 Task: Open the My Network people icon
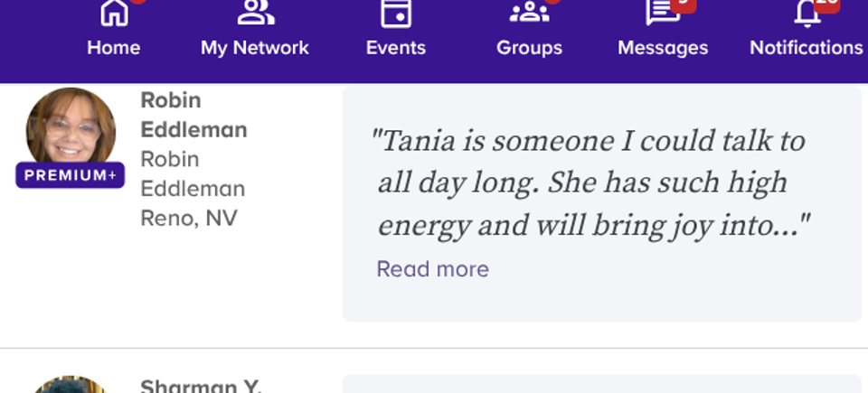click(x=255, y=12)
